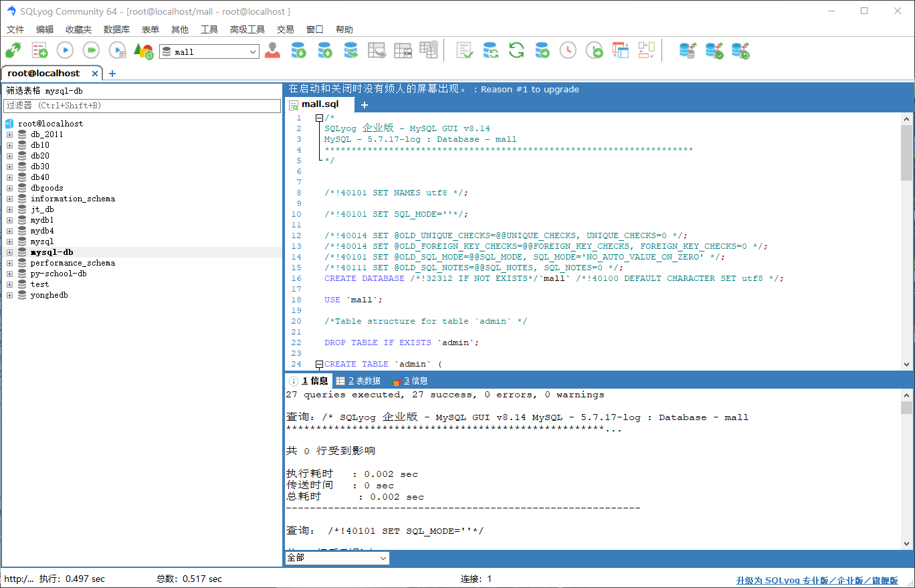The height and width of the screenshot is (588, 915).
Task: Switch to the 3 信息 tab
Action: [410, 381]
